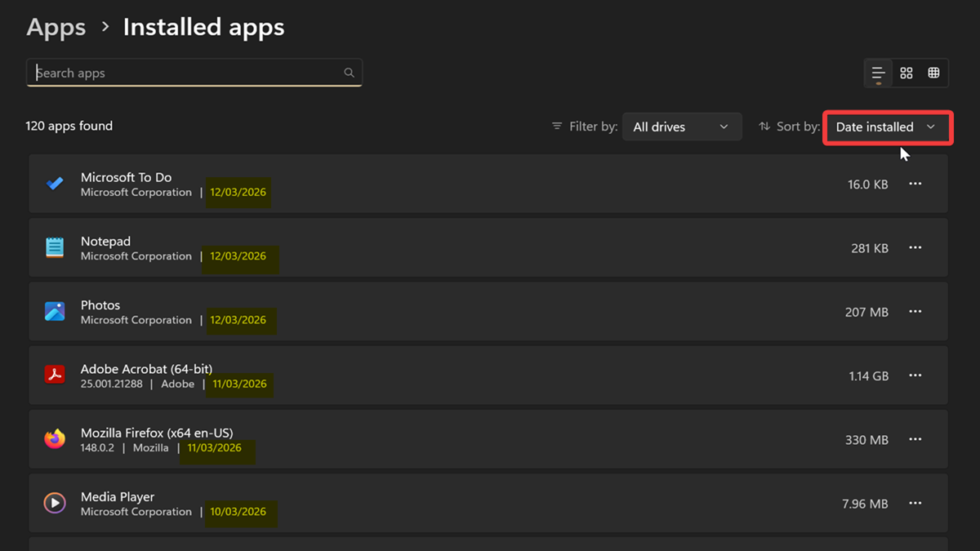980x551 pixels.
Task: Open more options for Mozilla Firefox
Action: [x=915, y=439]
